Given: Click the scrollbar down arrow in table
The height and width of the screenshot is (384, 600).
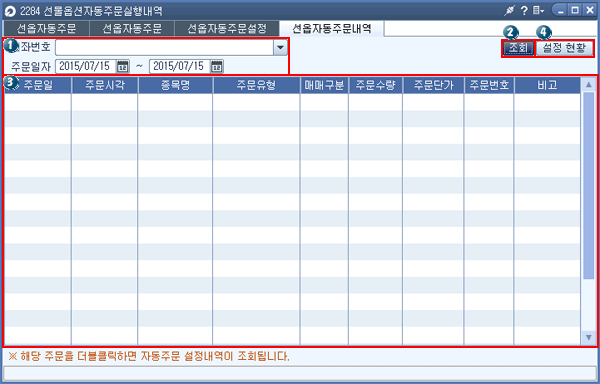Looking at the screenshot, I should point(589,337).
